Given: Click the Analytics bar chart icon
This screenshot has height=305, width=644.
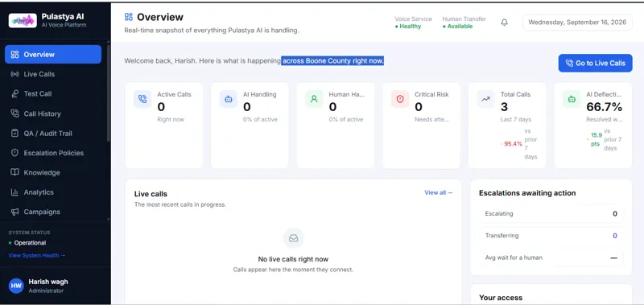Looking at the screenshot, I should click(x=14, y=192).
